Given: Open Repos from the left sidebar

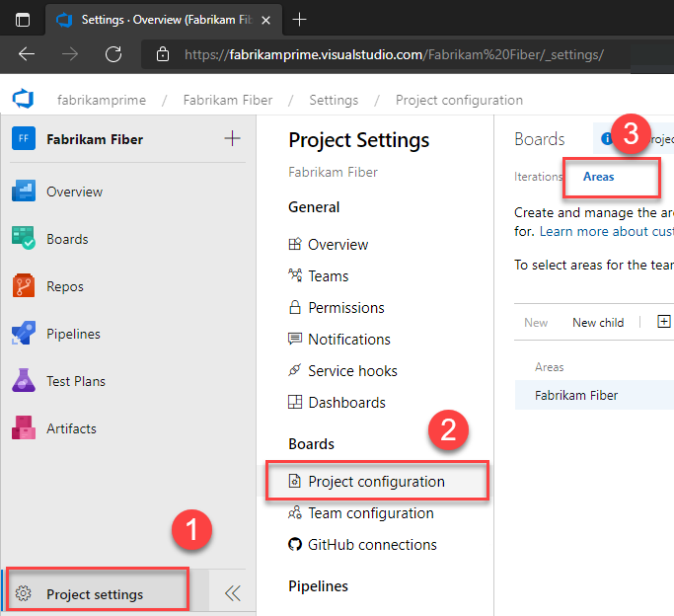Looking at the screenshot, I should (65, 286).
